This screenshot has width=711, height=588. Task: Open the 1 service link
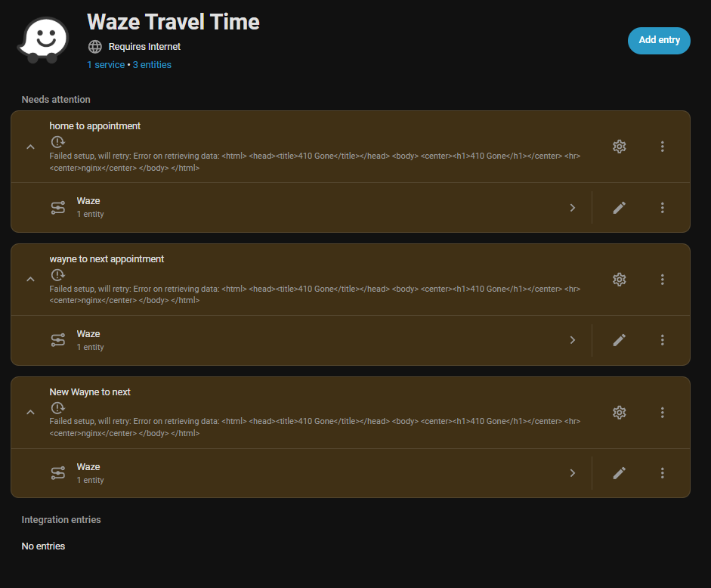click(106, 65)
